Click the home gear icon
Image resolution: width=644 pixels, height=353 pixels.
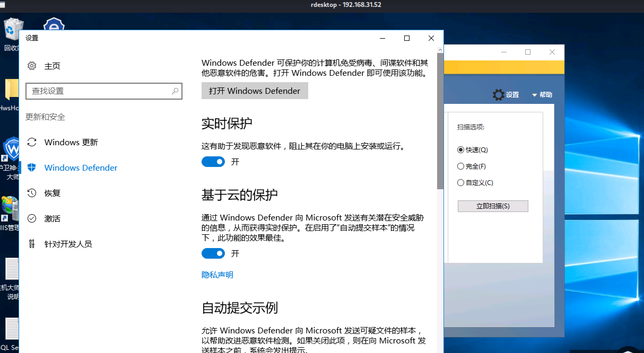32,66
